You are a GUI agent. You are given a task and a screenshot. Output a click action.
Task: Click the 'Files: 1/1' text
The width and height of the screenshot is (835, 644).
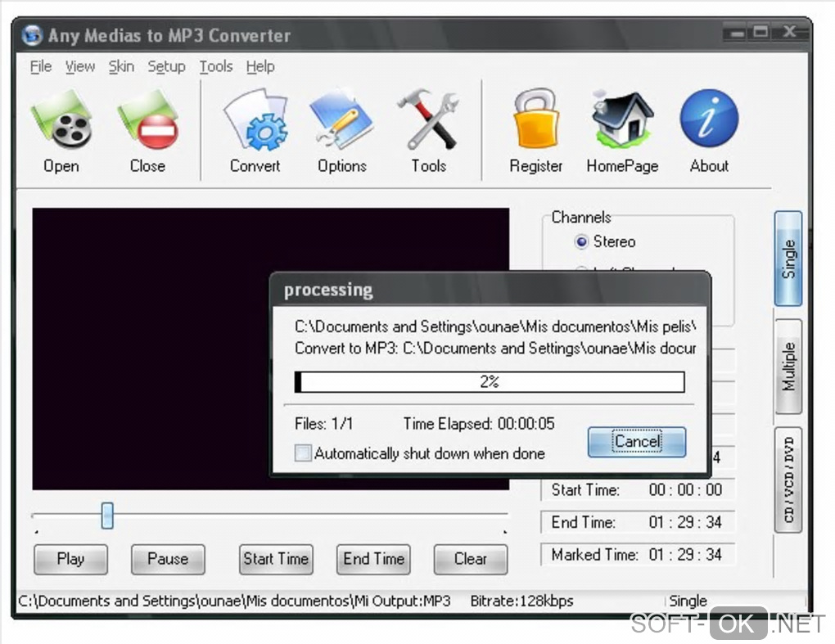[324, 424]
